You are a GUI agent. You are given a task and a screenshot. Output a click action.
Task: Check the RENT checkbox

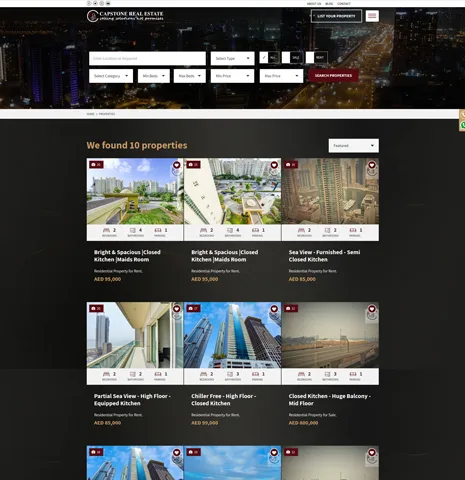pos(310,58)
